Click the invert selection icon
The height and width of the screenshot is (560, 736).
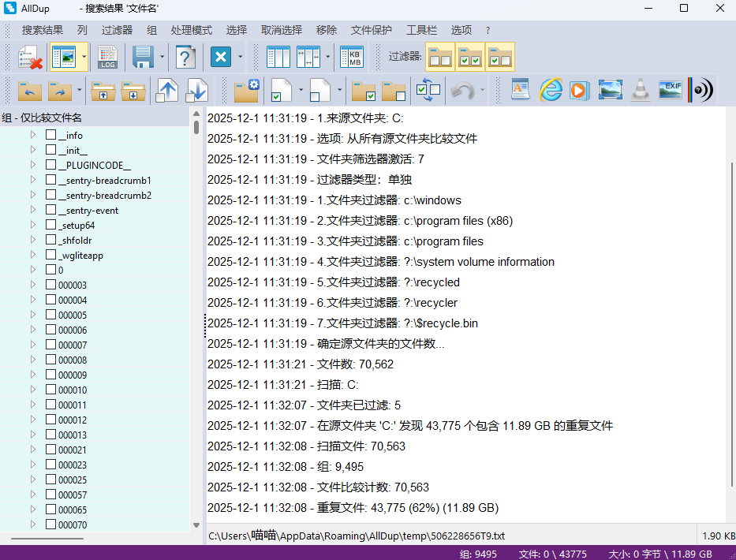tap(428, 90)
